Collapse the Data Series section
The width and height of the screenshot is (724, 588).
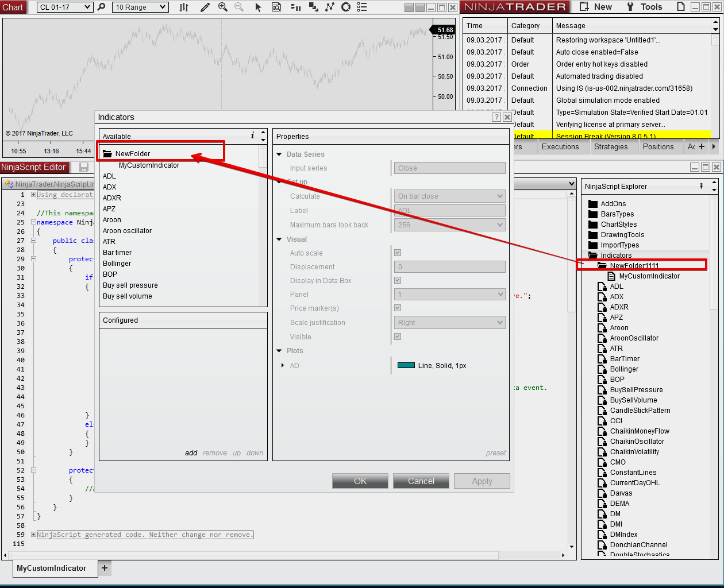(x=279, y=154)
